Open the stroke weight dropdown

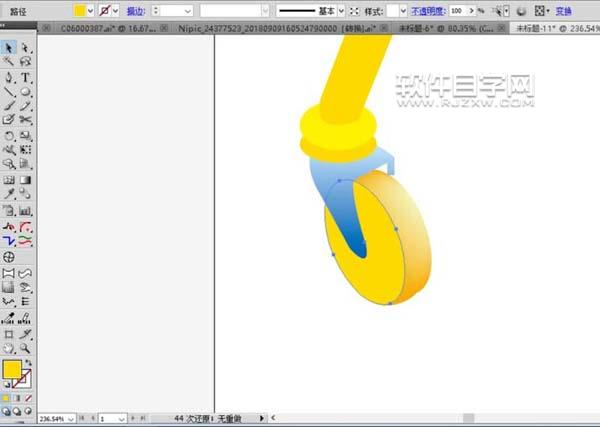point(188,11)
